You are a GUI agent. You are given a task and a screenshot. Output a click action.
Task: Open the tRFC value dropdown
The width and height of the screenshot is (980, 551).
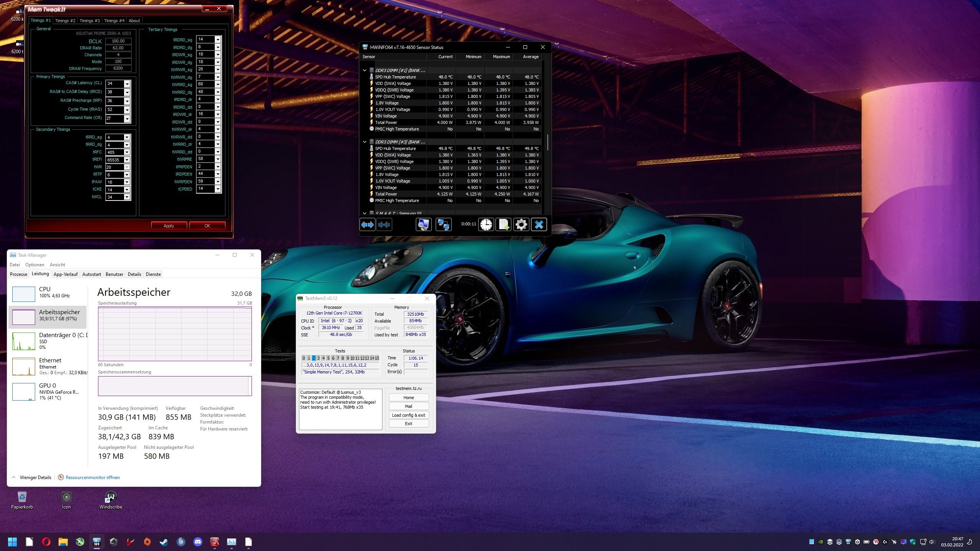click(x=127, y=152)
